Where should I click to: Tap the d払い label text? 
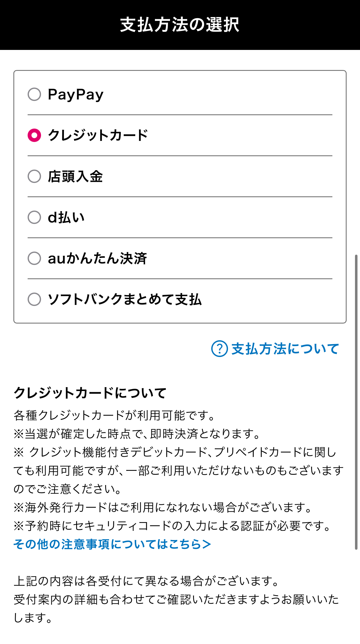(x=66, y=217)
